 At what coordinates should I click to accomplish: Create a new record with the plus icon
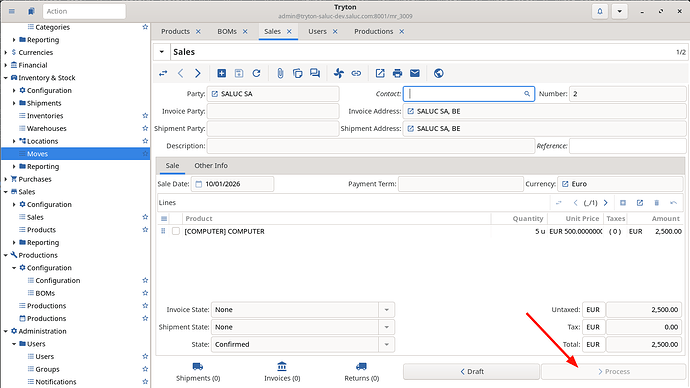(x=221, y=73)
